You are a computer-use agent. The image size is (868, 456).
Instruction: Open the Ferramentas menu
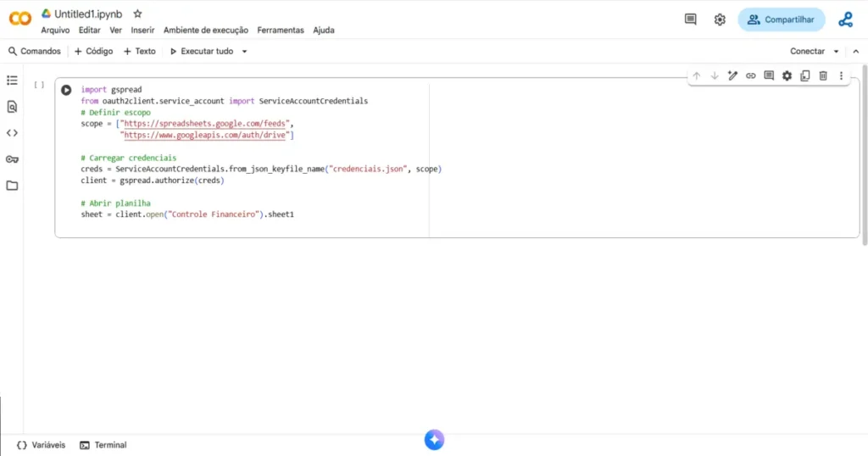pos(281,31)
